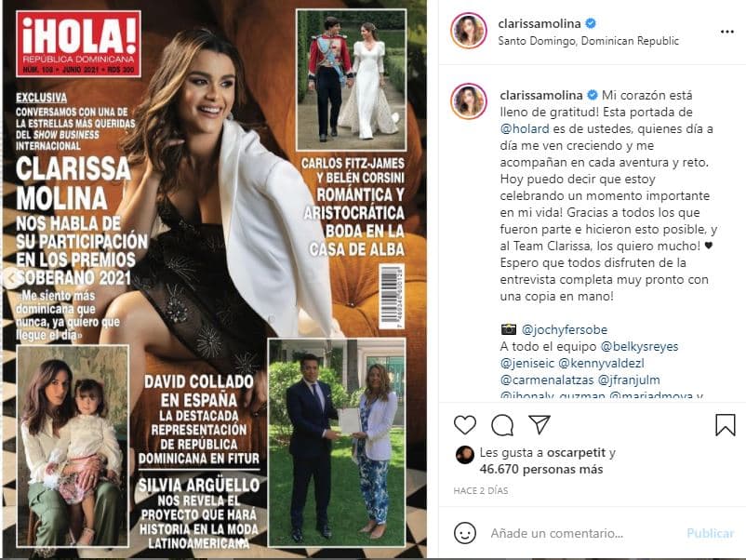This screenshot has width=746, height=560.
Task: Open the @belkysreyes mention
Action: point(639,346)
